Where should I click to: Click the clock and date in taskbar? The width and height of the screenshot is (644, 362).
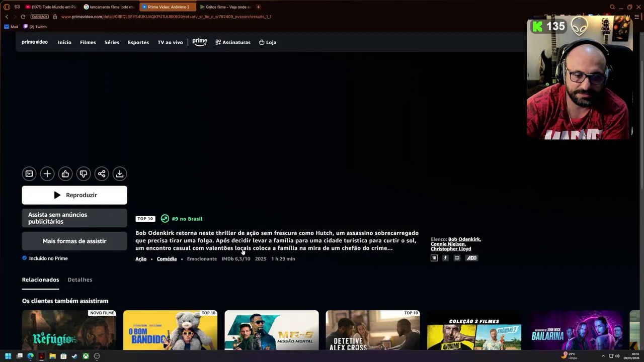(632, 356)
